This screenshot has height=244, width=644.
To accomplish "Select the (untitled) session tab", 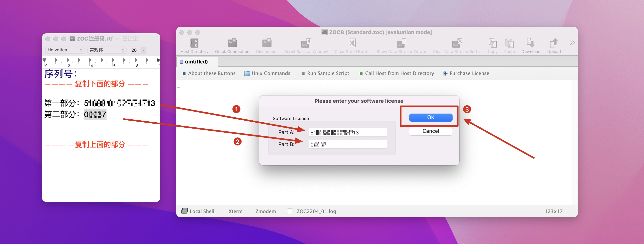I will point(196,62).
